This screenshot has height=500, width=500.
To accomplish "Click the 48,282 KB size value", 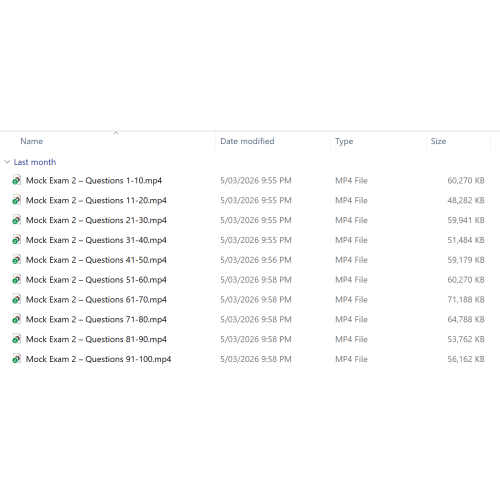I will [x=466, y=200].
